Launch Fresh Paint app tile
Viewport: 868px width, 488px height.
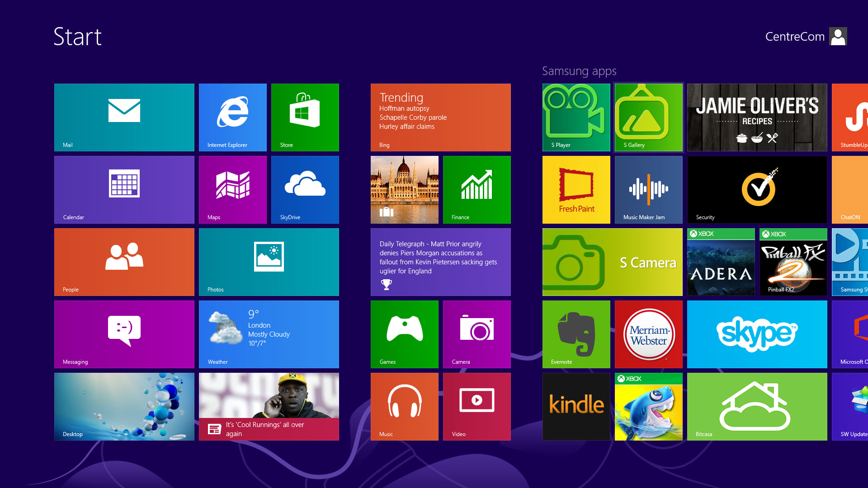(576, 189)
